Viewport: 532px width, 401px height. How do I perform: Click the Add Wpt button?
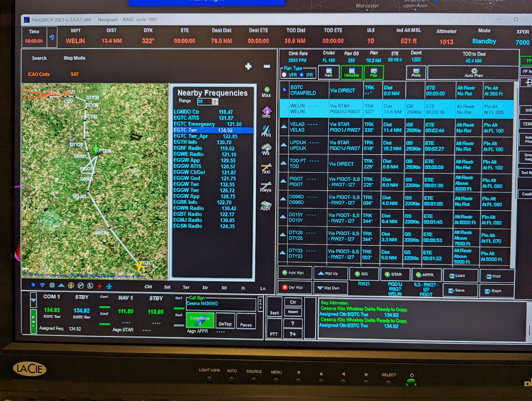295,273
